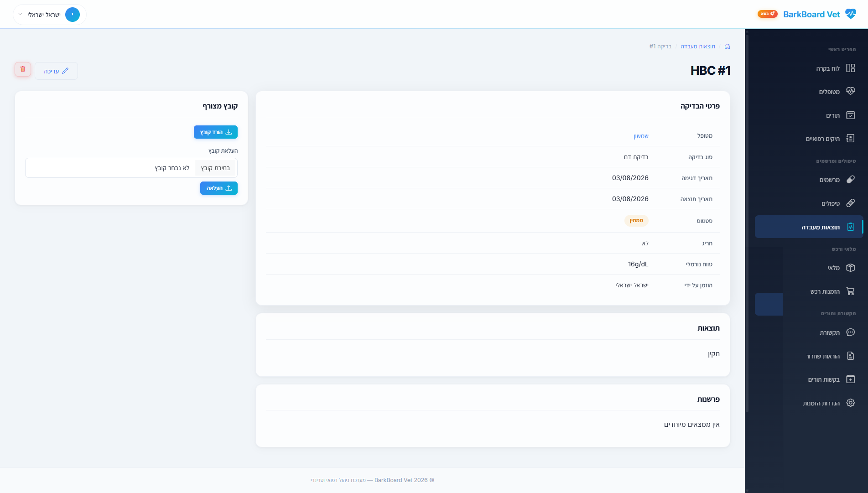Image resolution: width=868 pixels, height=493 pixels.
Task: Click the orange beta badge
Action: [x=768, y=14]
